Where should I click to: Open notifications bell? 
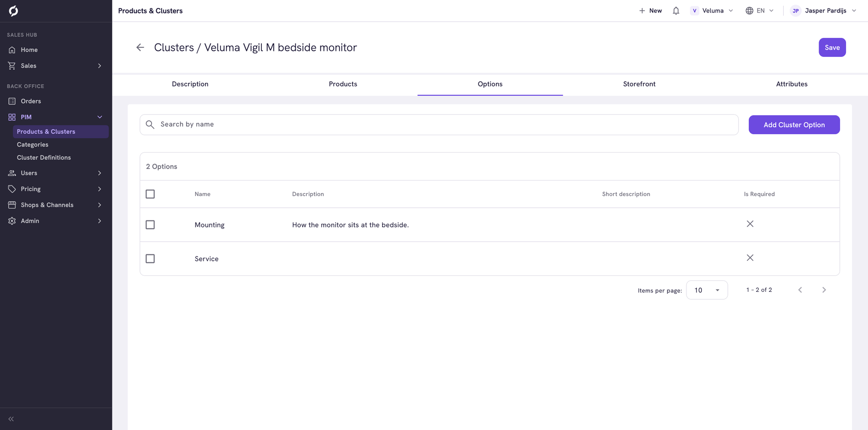676,10
